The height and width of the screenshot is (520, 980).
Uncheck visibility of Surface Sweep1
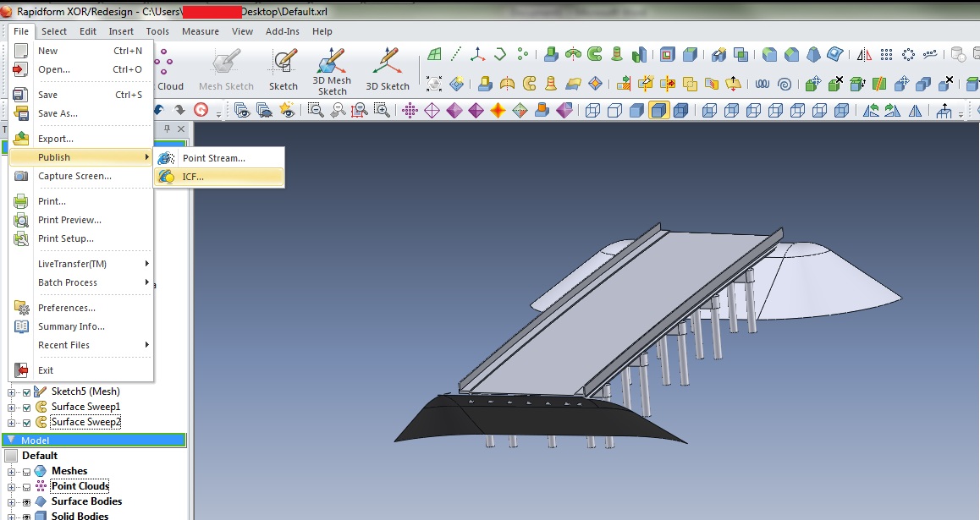(x=26, y=407)
